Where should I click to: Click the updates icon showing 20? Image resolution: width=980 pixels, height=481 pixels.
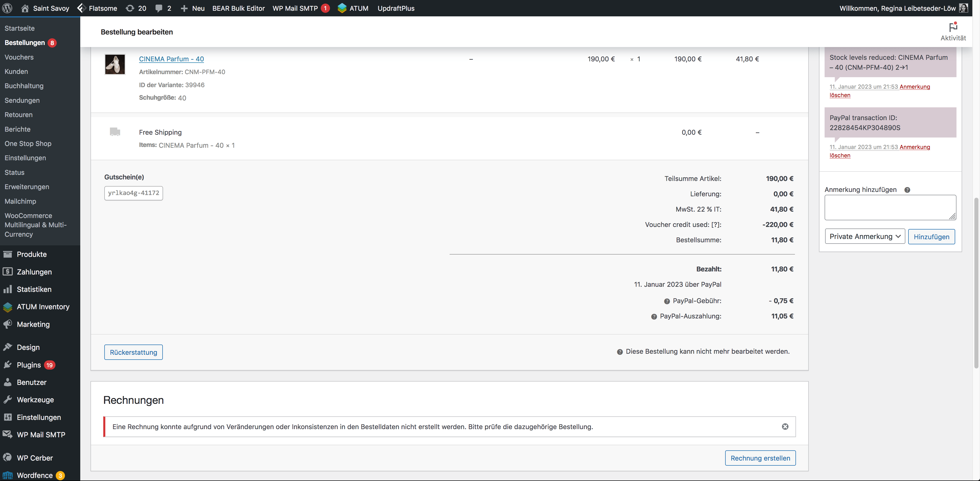(x=136, y=8)
